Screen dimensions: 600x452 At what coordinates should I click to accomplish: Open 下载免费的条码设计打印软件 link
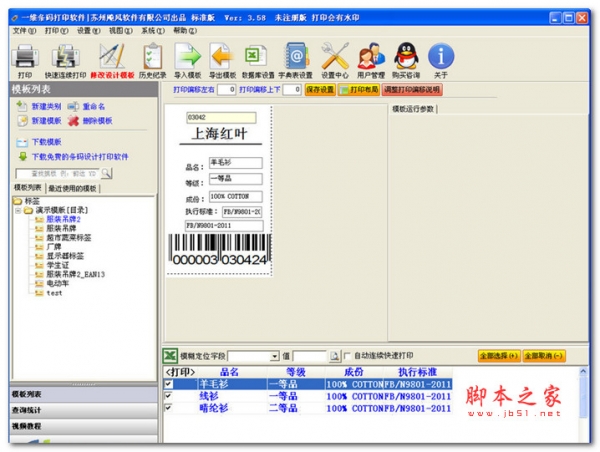(73, 157)
